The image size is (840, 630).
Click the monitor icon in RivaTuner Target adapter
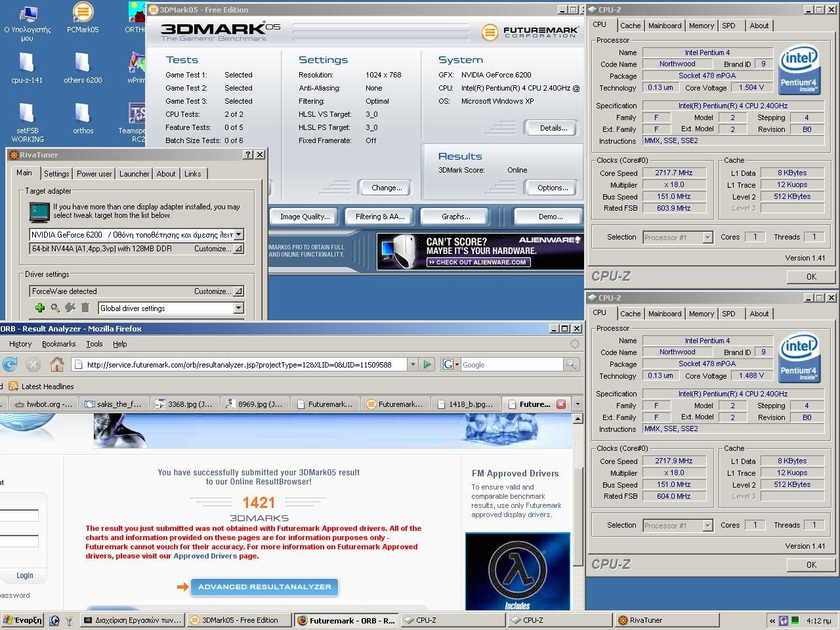click(39, 212)
